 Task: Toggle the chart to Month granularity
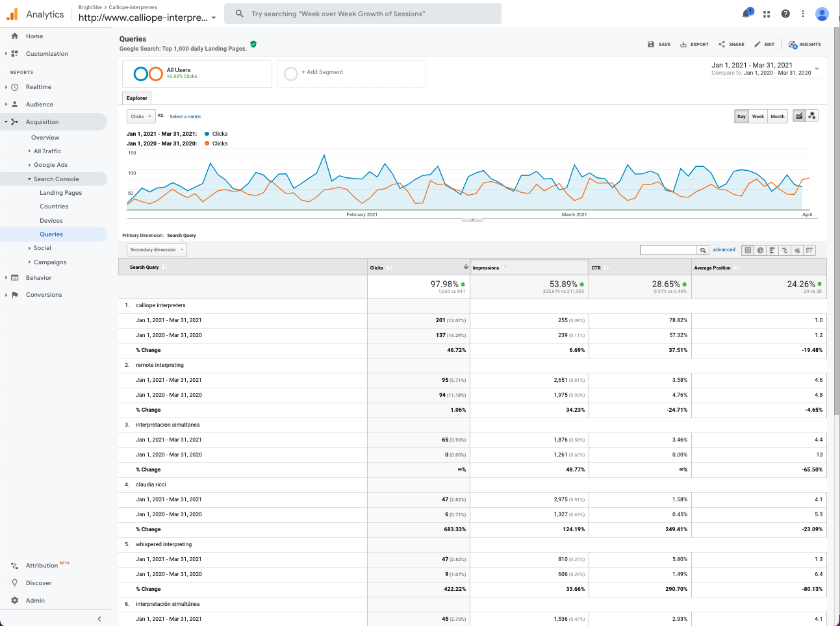[x=777, y=116]
